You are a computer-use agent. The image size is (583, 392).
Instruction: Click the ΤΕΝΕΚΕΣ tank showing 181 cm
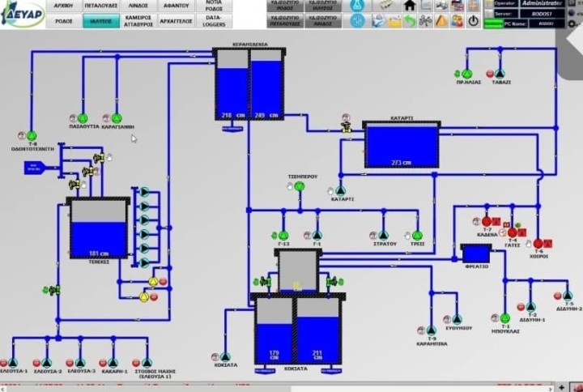tap(98, 229)
